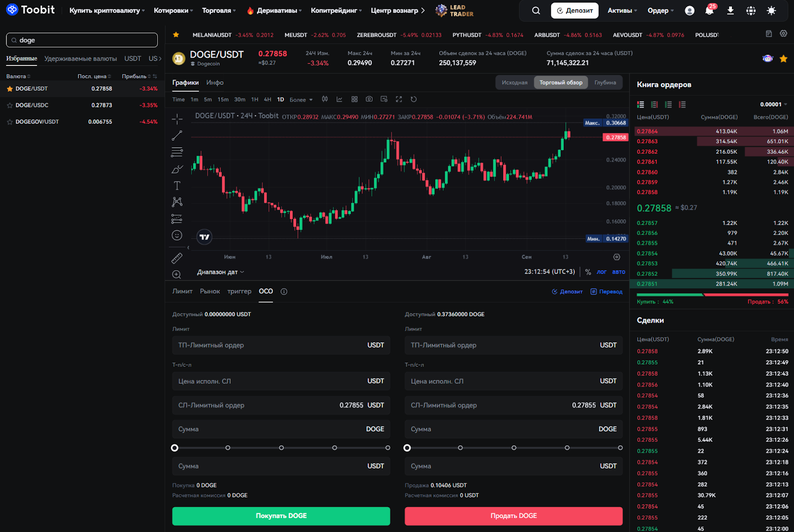The width and height of the screenshot is (794, 532).
Task: Toggle log scale on chart
Action: (601, 272)
